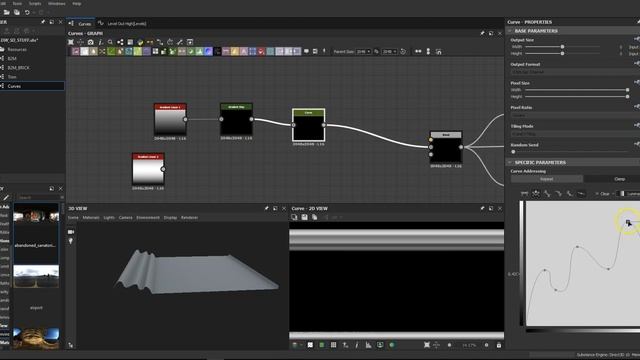640x360 pixels.
Task: Click the undo arrow in top toolbar
Action: (x=27, y=13)
